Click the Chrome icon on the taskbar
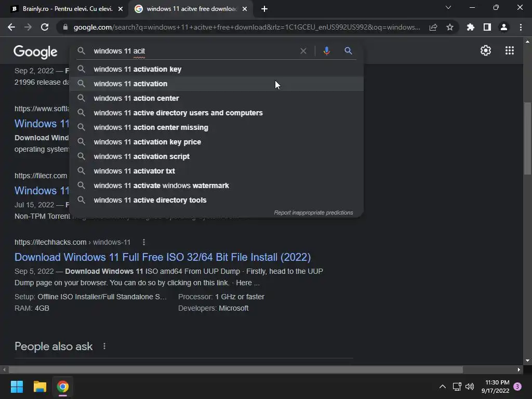The width and height of the screenshot is (532, 399). [63, 387]
